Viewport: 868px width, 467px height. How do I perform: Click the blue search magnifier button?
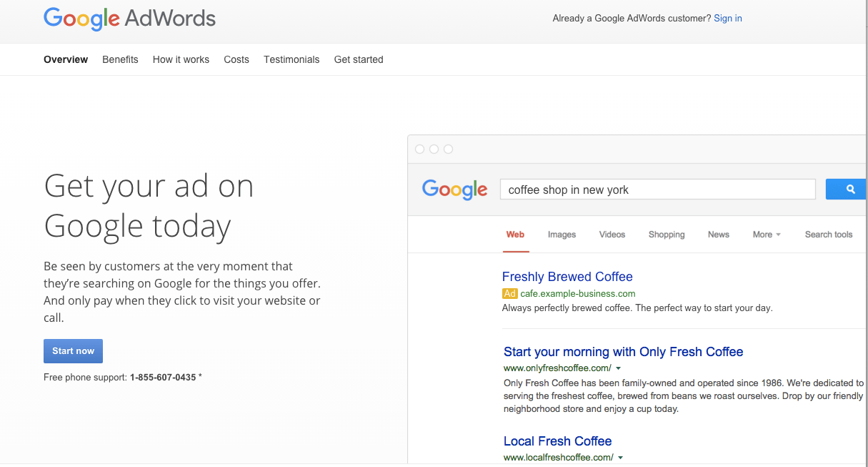coord(847,190)
